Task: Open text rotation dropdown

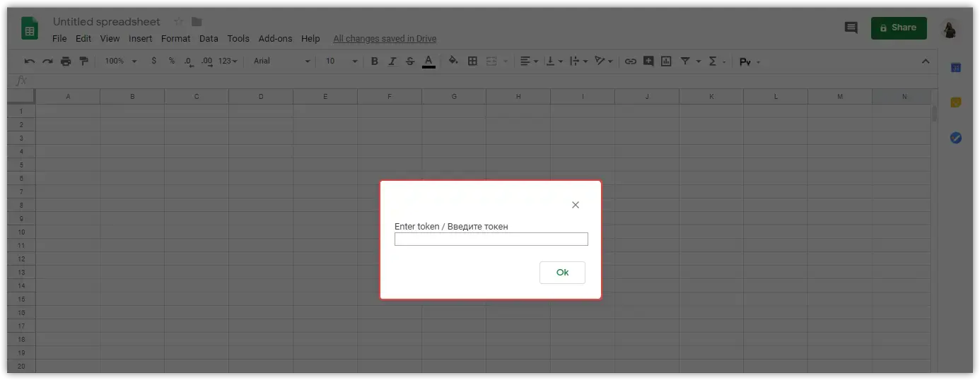Action: pos(604,61)
